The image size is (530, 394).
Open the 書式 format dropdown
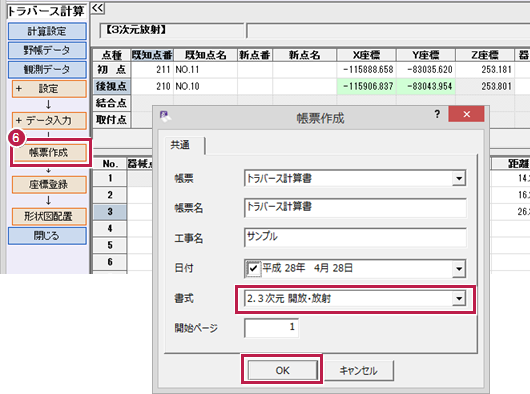pos(459,299)
